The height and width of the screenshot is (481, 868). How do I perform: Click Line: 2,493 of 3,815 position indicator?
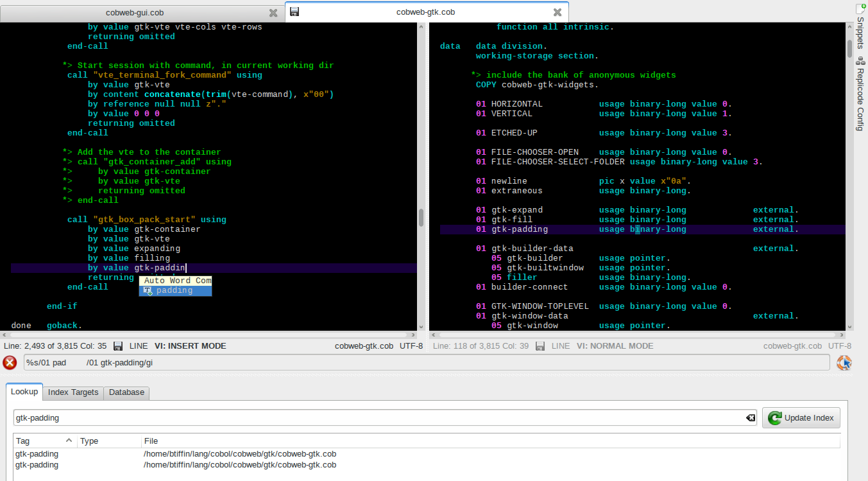pos(55,346)
